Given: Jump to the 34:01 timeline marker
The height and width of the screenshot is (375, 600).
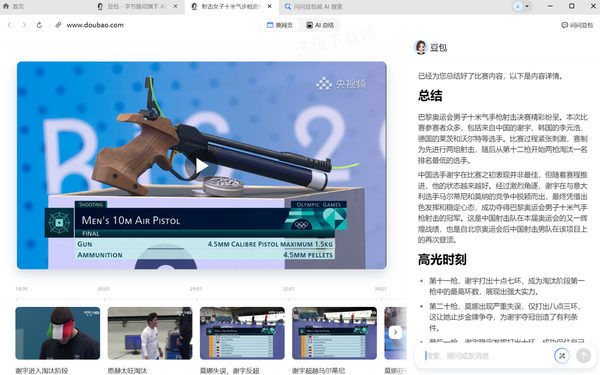Looking at the screenshot, I should pyautogui.click(x=380, y=289).
